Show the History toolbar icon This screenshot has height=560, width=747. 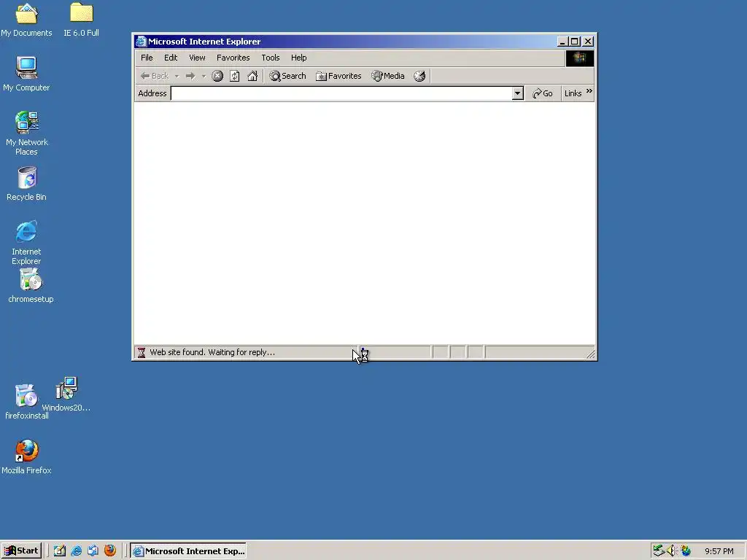click(419, 76)
